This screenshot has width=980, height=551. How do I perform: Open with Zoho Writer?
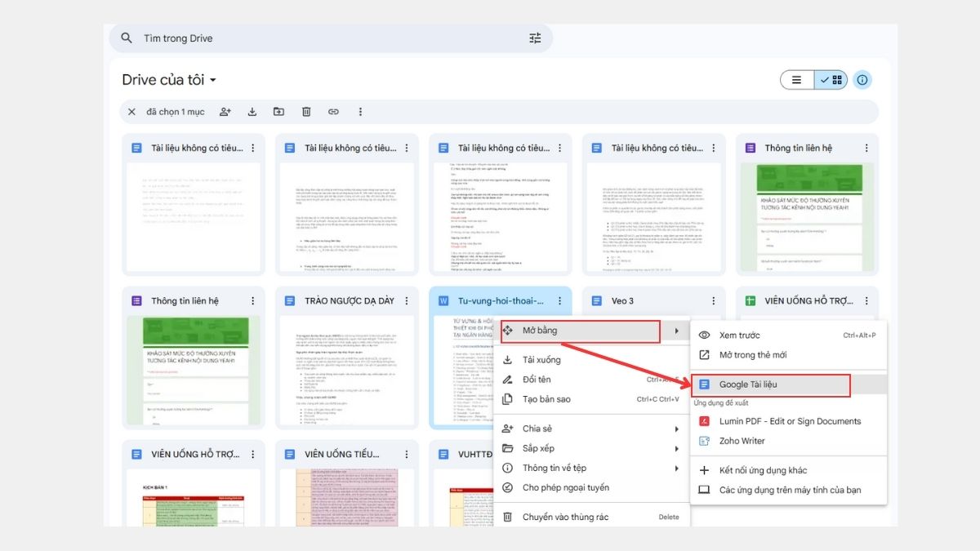coord(788,441)
